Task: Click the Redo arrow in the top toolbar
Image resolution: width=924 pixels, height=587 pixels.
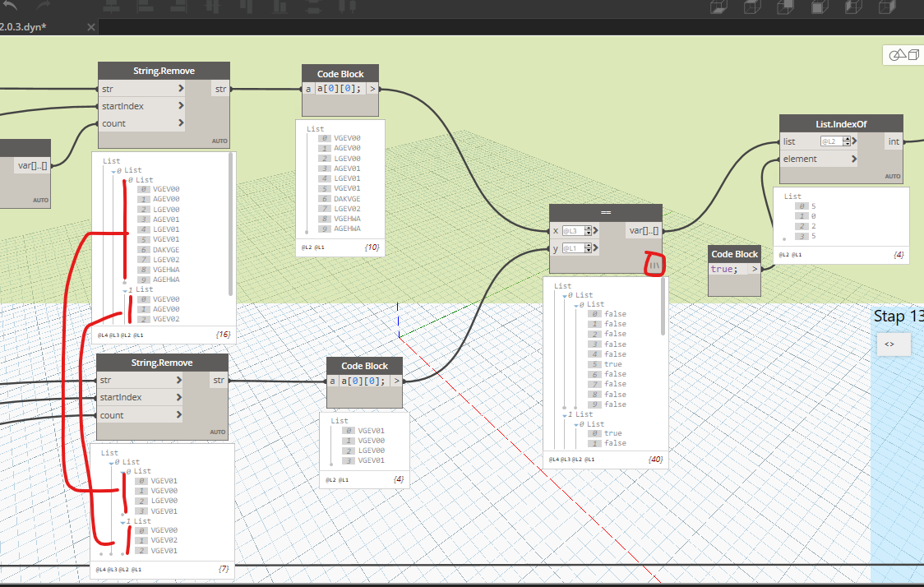Action: point(43,6)
